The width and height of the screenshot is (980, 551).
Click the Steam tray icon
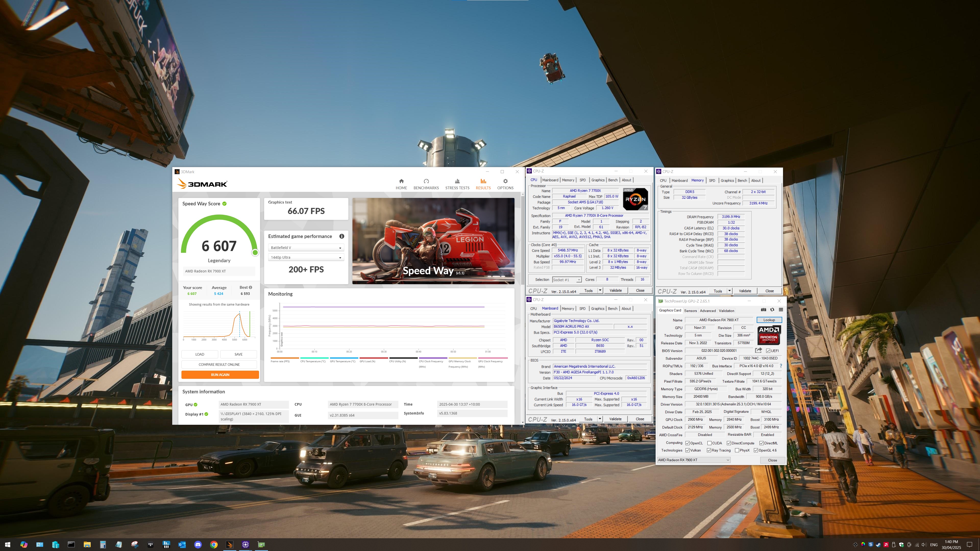[x=878, y=545]
